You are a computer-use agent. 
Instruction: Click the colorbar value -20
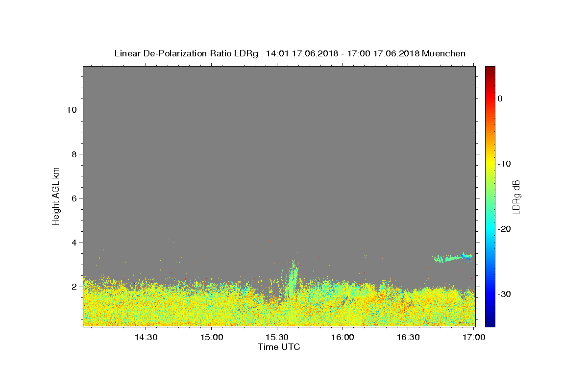pos(504,229)
